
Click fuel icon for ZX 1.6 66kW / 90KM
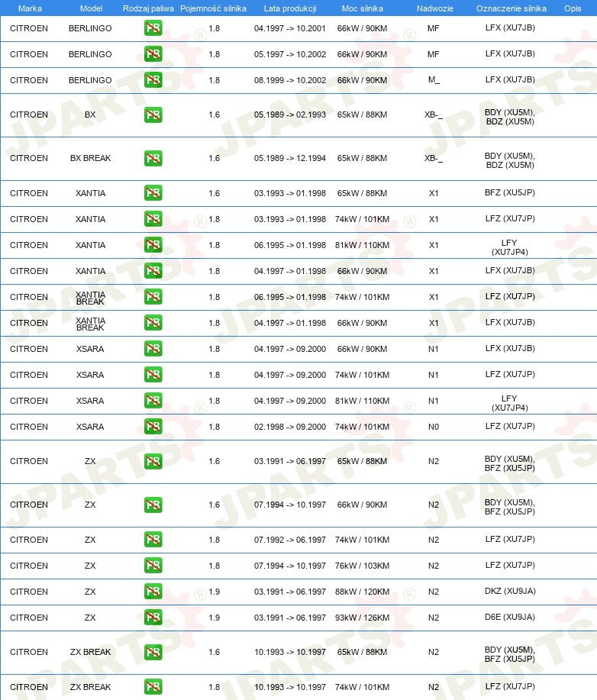click(x=153, y=505)
